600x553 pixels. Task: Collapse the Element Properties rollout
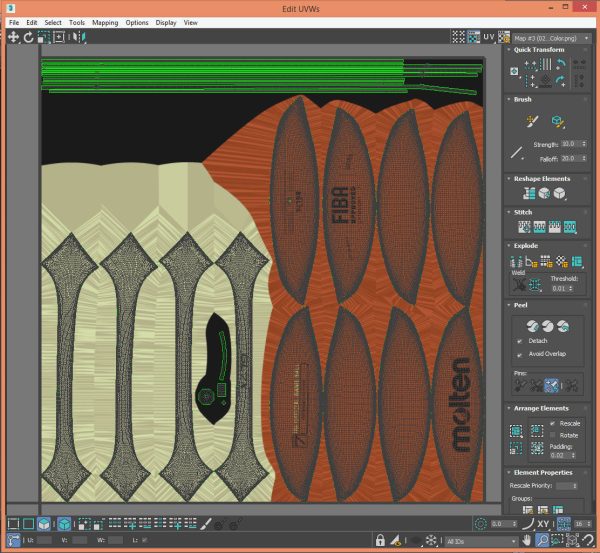[x=509, y=473]
